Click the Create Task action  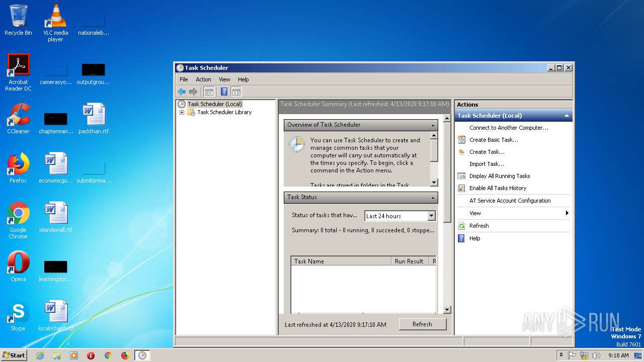click(487, 152)
